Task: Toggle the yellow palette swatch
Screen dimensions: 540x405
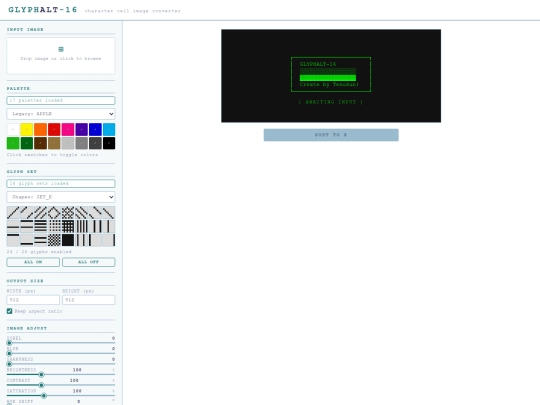Action: [x=27, y=129]
